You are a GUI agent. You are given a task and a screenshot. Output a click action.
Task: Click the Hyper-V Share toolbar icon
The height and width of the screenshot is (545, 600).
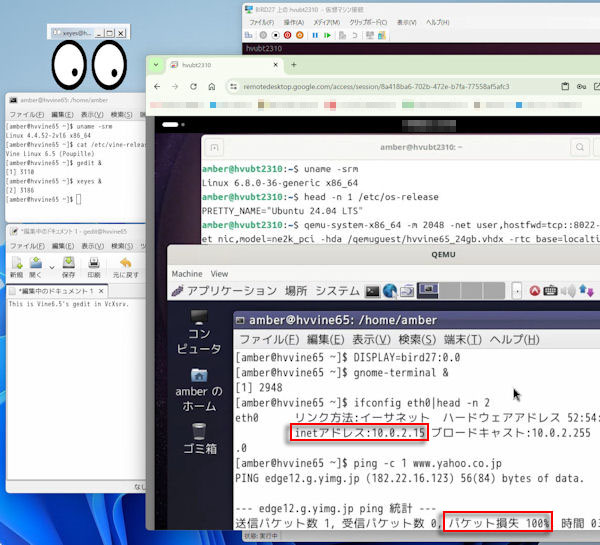pyautogui.click(x=382, y=35)
